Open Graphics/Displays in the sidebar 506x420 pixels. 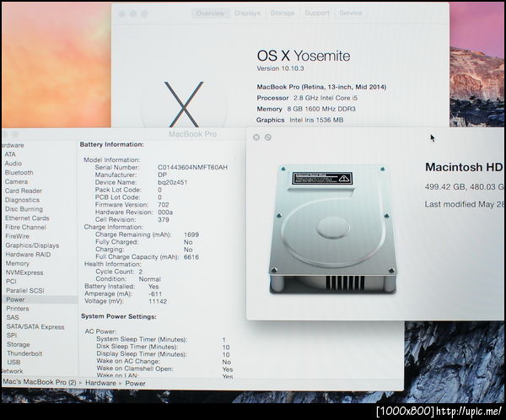click(32, 245)
